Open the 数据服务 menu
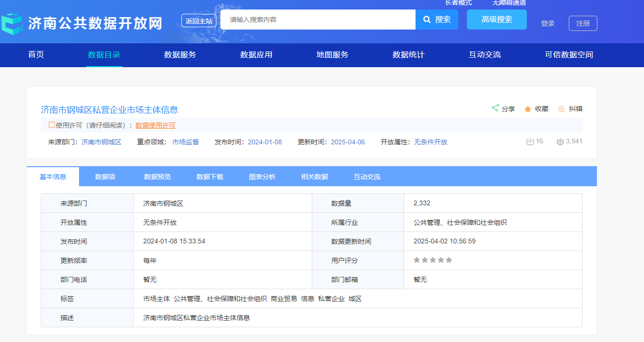 [180, 55]
